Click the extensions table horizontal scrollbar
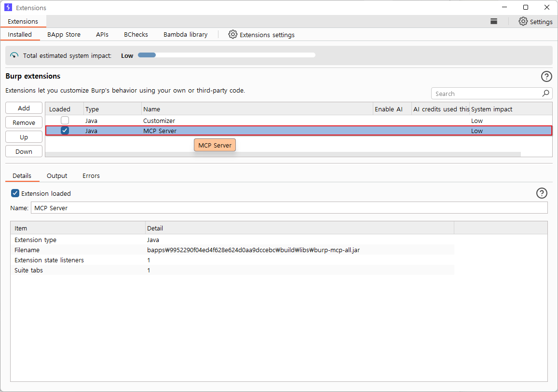Viewport: 558px width, 392px height. click(x=283, y=154)
